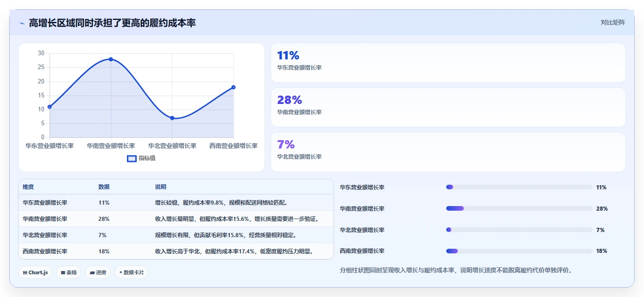This screenshot has width=644, height=297.
Task: Click 华南营业额增长率 in the table's first column
Action: click(45, 219)
